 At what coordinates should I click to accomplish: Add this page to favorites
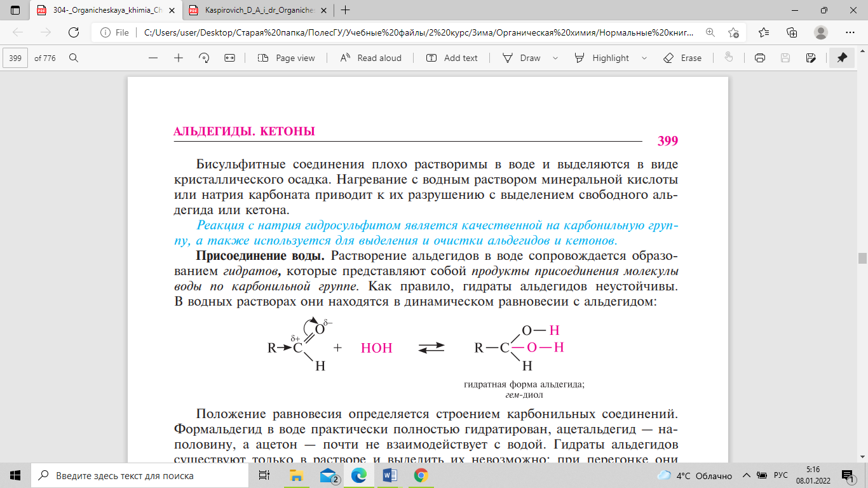click(x=734, y=32)
